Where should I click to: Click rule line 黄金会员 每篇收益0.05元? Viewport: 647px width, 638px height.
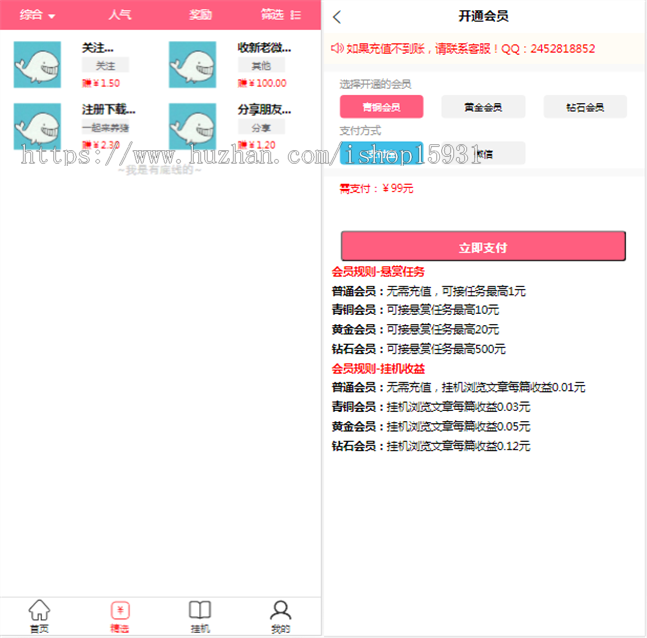(x=431, y=426)
